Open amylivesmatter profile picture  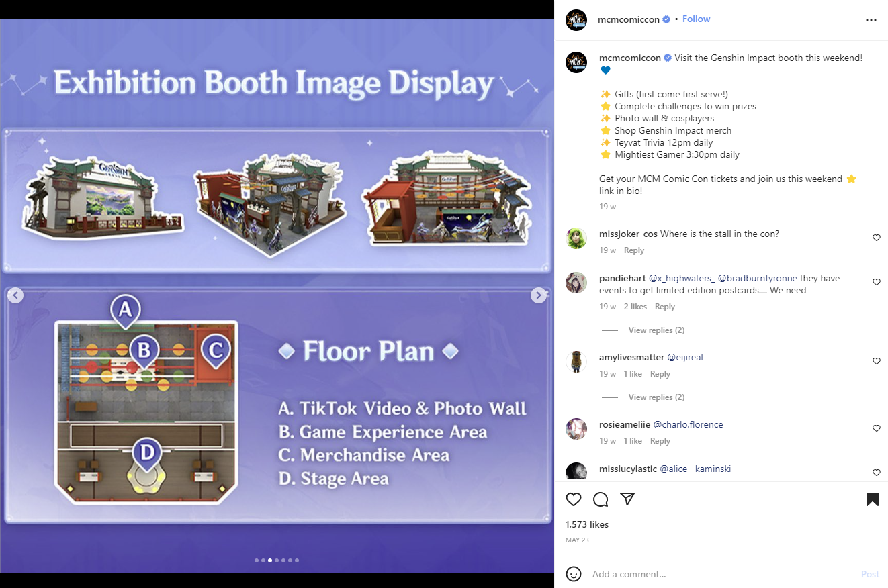point(576,361)
